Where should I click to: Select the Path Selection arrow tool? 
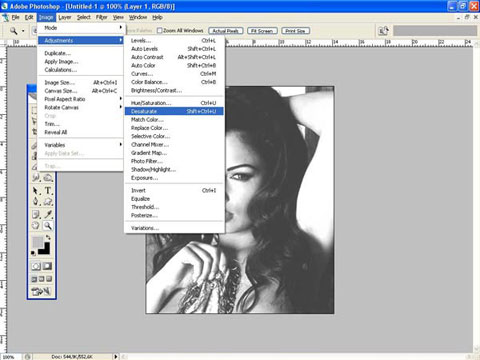pos(36,191)
